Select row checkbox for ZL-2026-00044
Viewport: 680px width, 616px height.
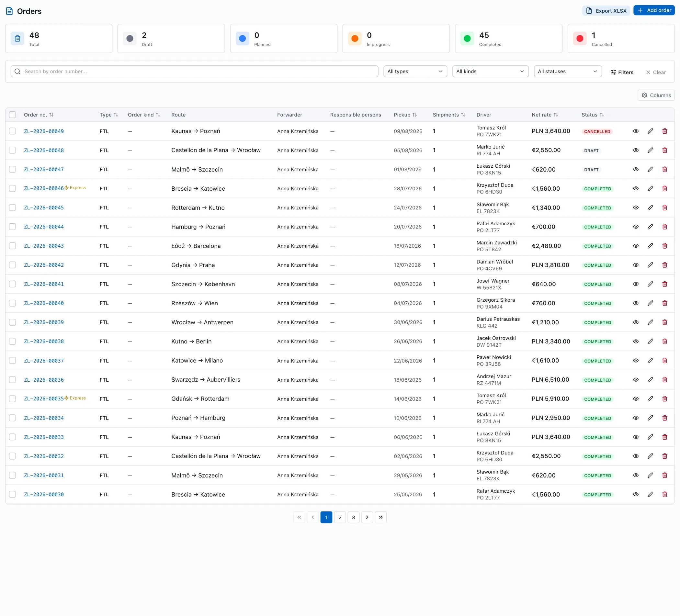(x=13, y=227)
